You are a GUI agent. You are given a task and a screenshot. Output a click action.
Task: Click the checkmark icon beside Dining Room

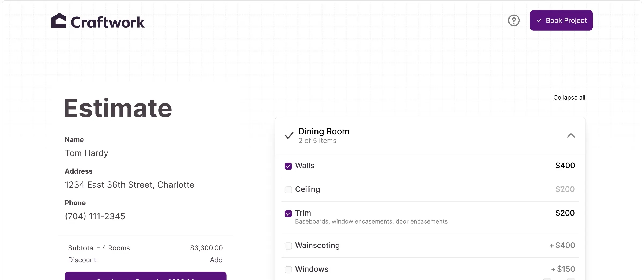tap(289, 135)
